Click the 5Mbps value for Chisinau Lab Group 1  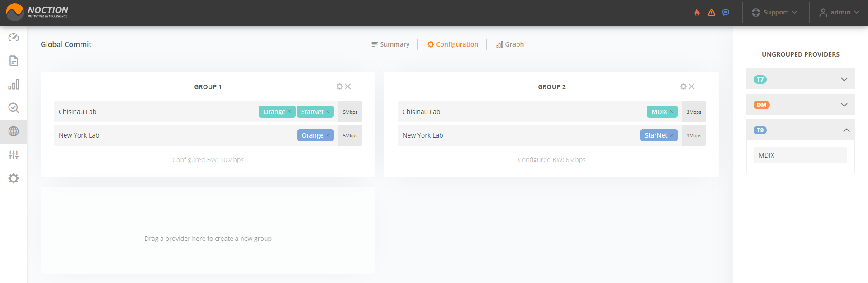[350, 112]
